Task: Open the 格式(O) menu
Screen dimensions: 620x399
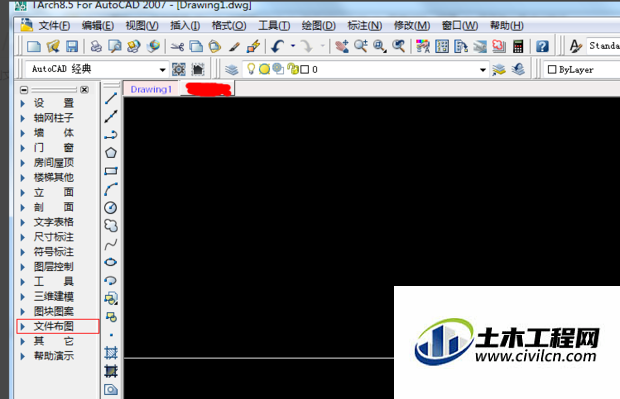Action: [x=229, y=26]
